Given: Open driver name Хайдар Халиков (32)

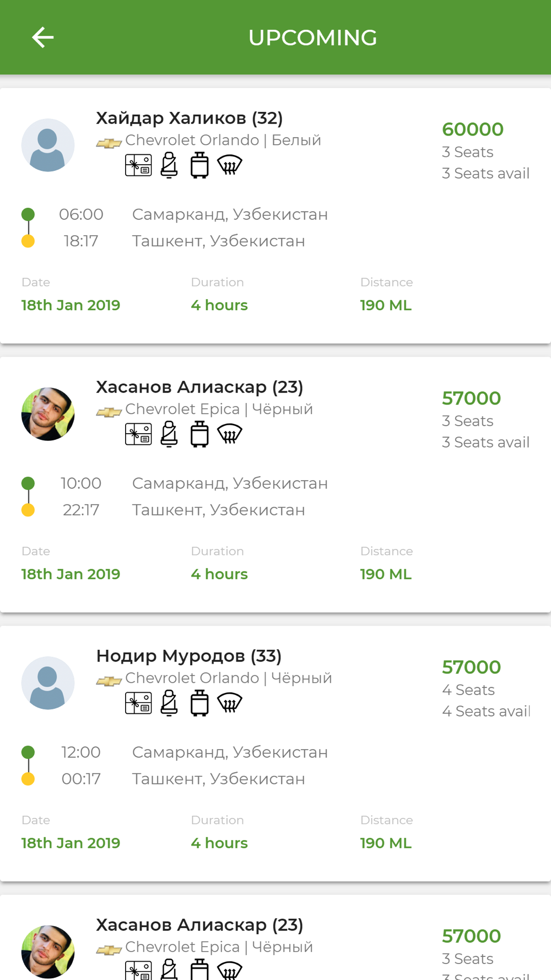Looking at the screenshot, I should pos(189,118).
